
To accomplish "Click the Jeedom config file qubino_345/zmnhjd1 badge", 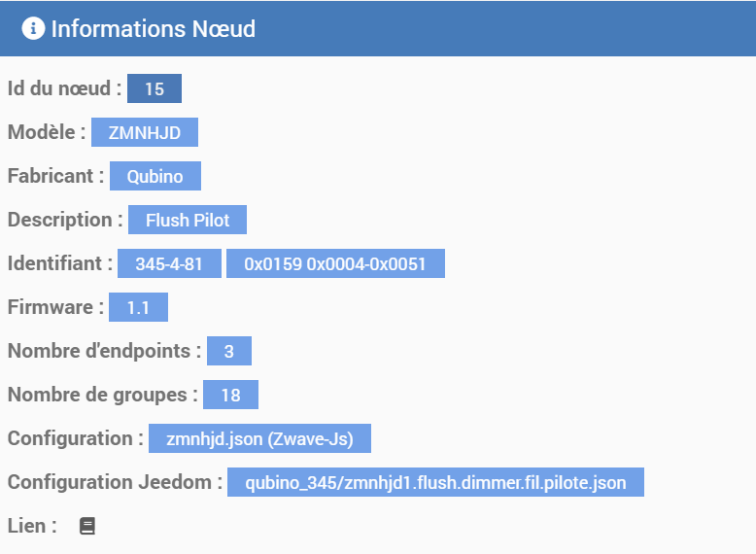I will pos(436,482).
